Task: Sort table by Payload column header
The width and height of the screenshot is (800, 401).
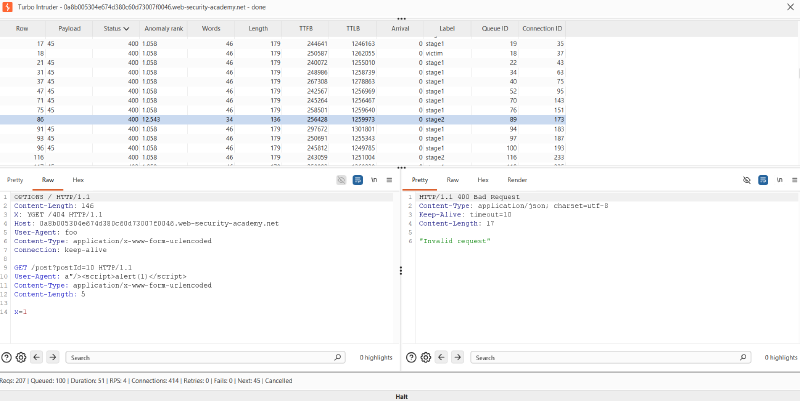Action: coord(69,29)
